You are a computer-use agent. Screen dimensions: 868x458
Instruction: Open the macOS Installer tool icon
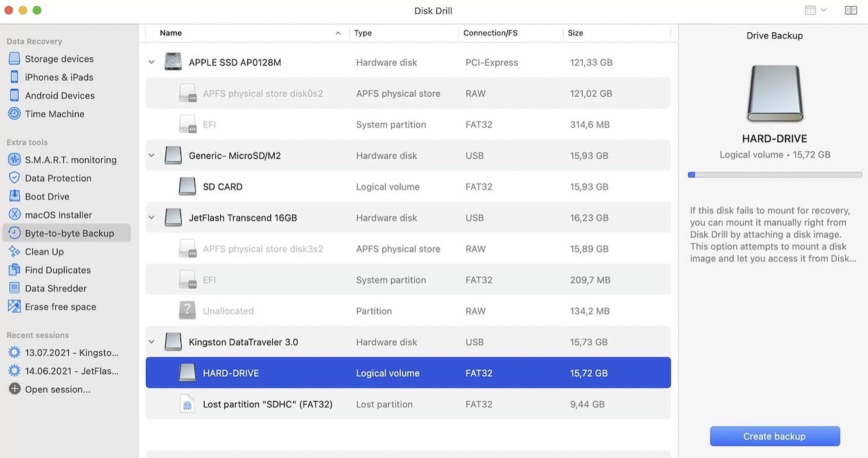tap(14, 215)
